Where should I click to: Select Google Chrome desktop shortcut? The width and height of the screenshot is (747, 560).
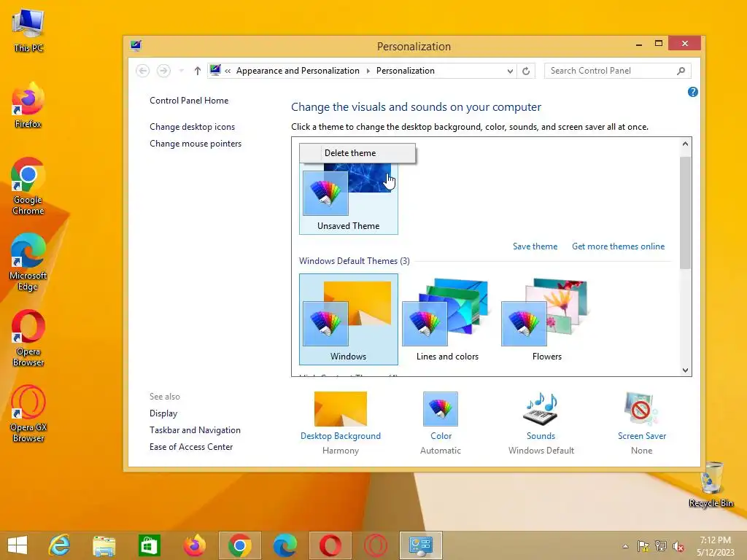click(x=28, y=187)
